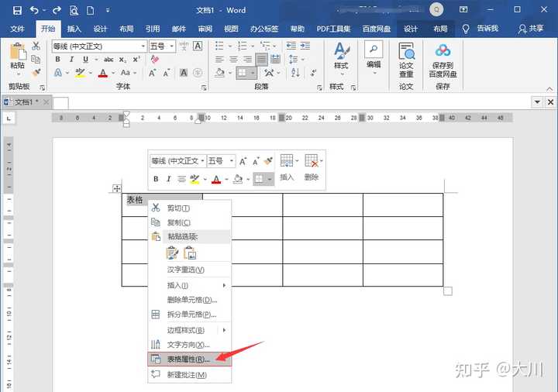
Task: Toggle justify alignment in ribbon
Action: (262, 60)
